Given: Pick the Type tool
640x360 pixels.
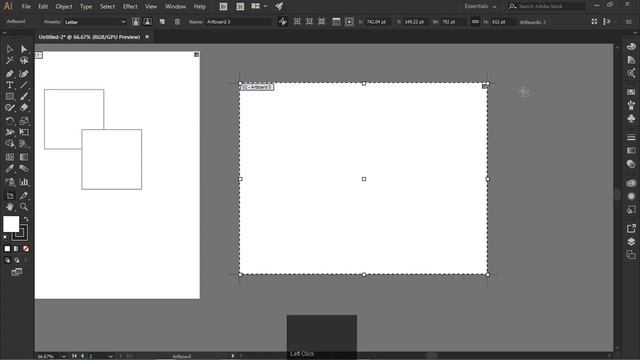Looking at the screenshot, I should pos(9,85).
